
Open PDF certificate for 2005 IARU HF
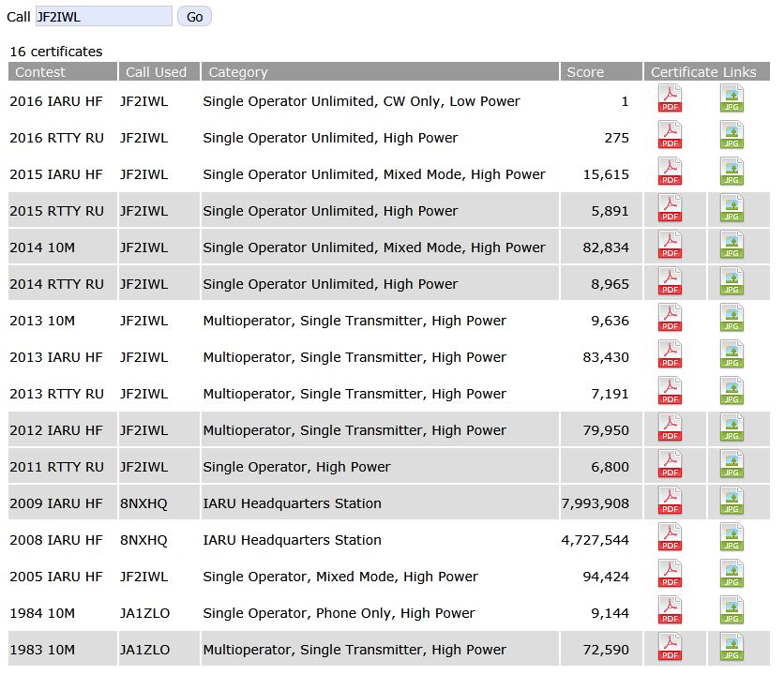tap(670, 574)
